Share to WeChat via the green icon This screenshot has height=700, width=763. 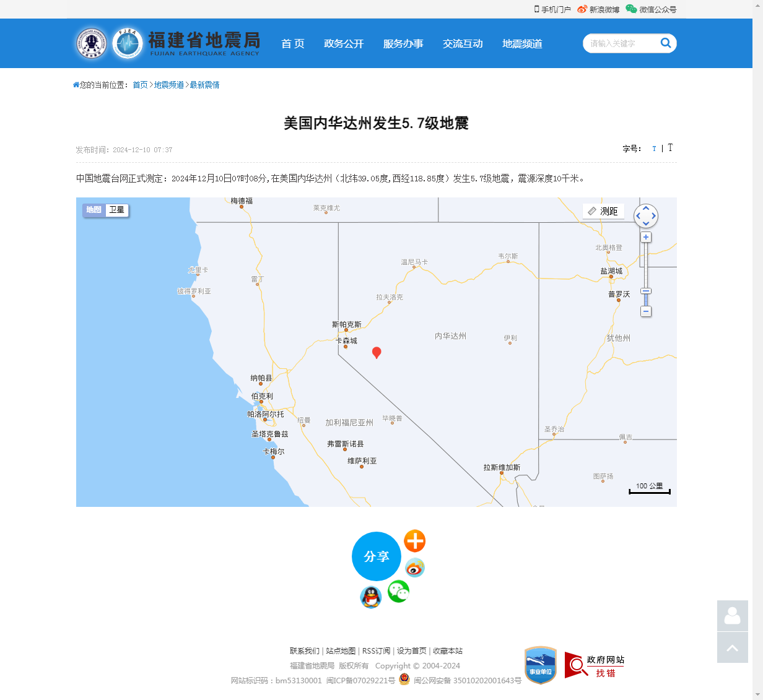pyautogui.click(x=398, y=592)
